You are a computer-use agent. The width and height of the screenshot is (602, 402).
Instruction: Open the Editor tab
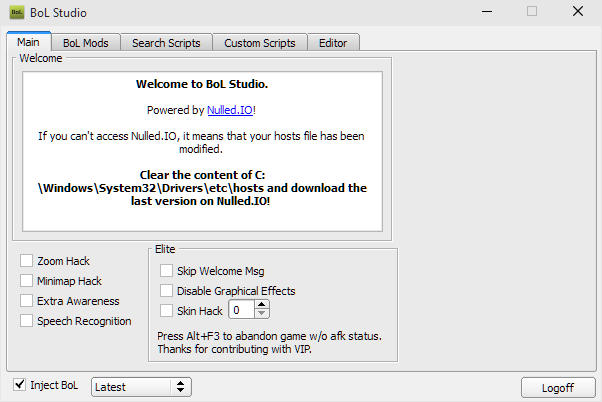click(x=333, y=43)
